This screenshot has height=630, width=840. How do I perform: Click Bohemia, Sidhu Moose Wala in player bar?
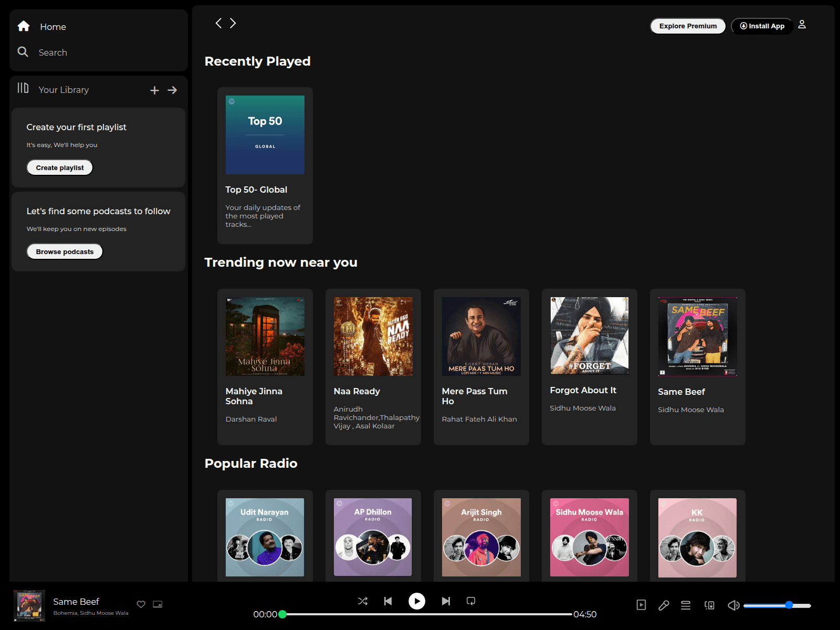pyautogui.click(x=91, y=613)
